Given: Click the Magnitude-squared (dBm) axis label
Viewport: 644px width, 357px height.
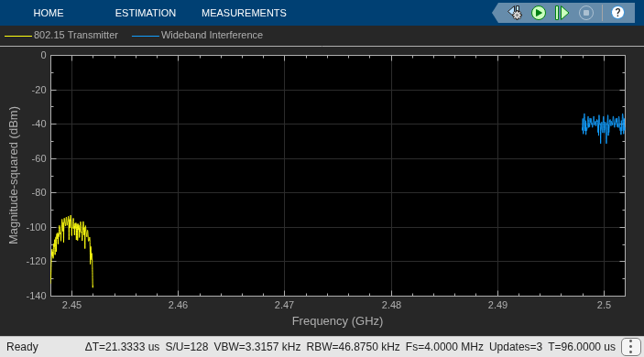Looking at the screenshot, I should [x=14, y=175].
